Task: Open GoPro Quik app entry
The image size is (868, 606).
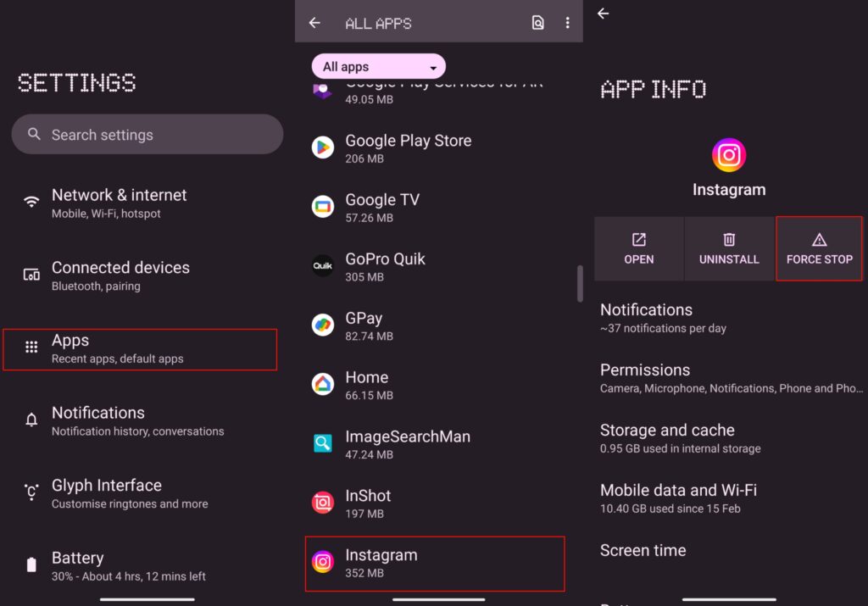Action: (x=438, y=267)
